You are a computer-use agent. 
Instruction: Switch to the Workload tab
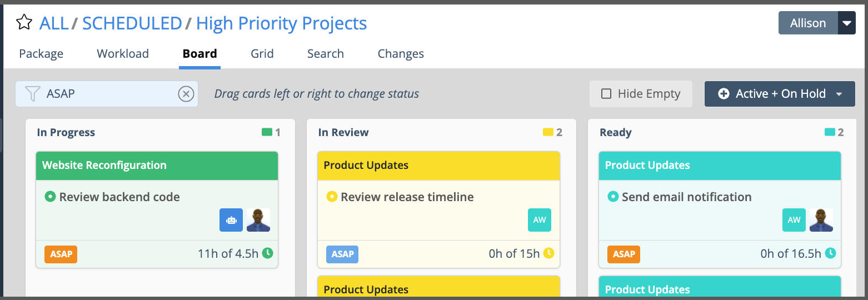pyautogui.click(x=123, y=54)
